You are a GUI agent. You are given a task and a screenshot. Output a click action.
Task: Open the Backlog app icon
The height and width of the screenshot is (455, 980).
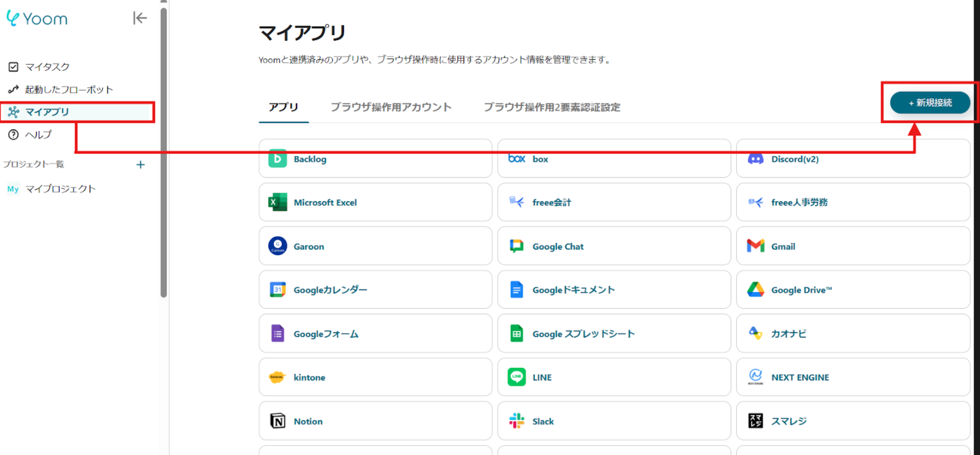(277, 159)
